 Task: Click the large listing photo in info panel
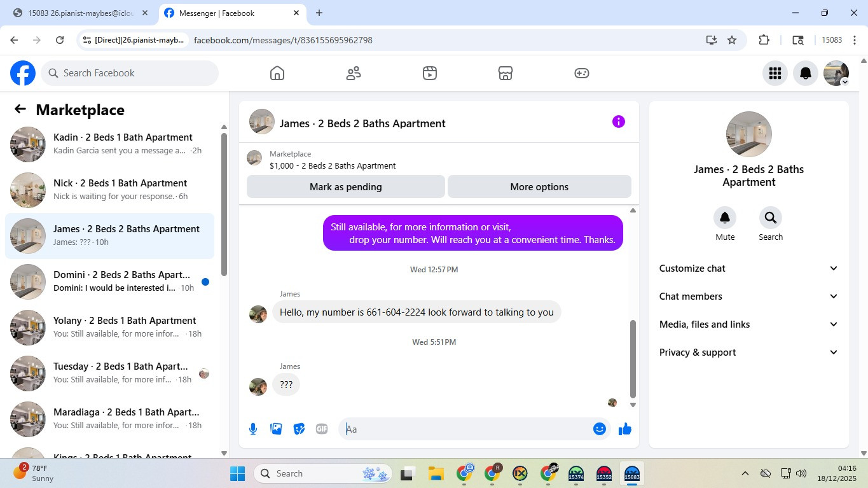749,134
